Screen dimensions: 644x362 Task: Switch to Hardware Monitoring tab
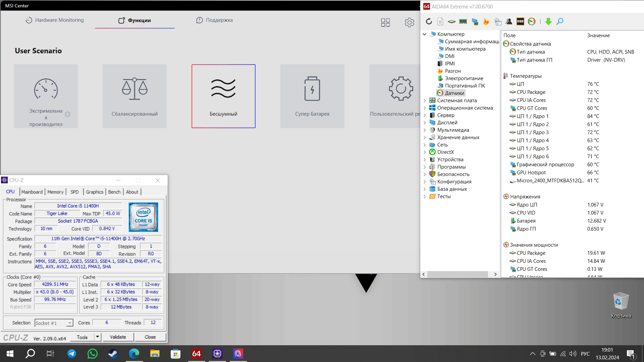[x=55, y=20]
